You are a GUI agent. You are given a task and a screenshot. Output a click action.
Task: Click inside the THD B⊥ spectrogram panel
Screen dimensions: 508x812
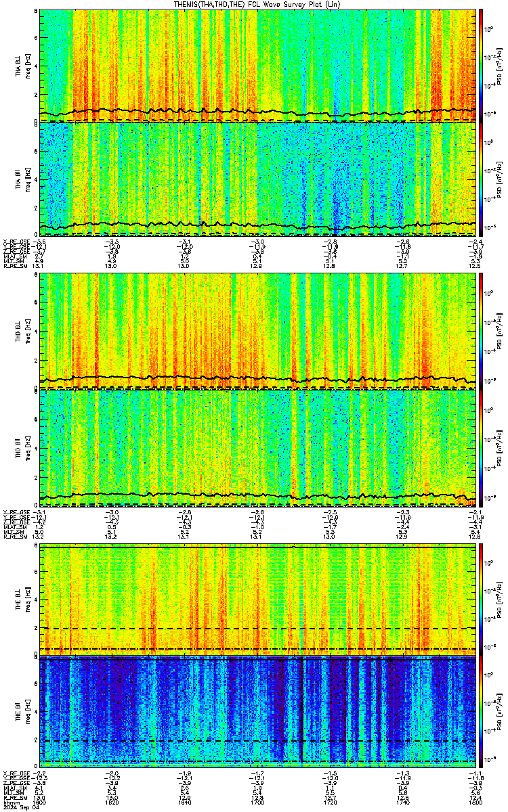point(257,332)
